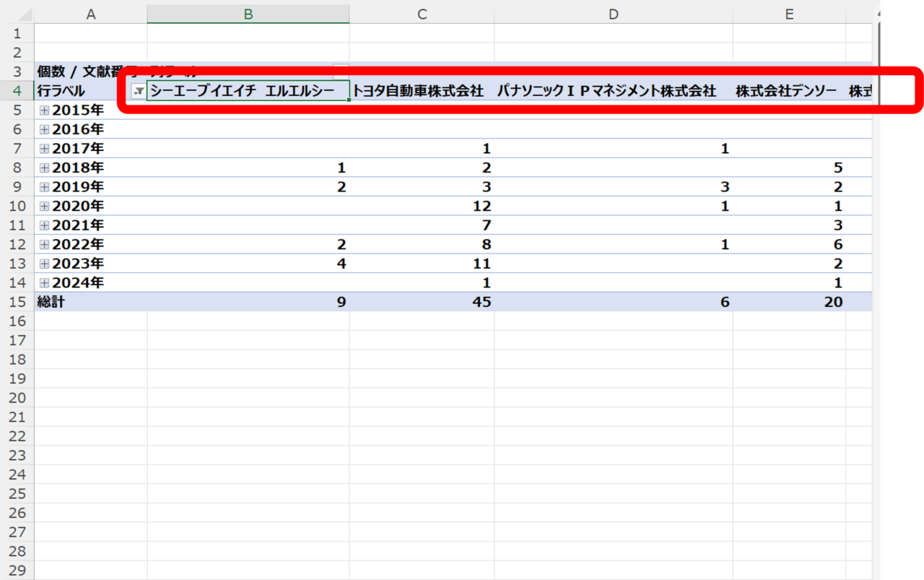Screen dimensions: 924x580
Task: Select the value 8 in the 2022年 row
Action: click(x=422, y=245)
